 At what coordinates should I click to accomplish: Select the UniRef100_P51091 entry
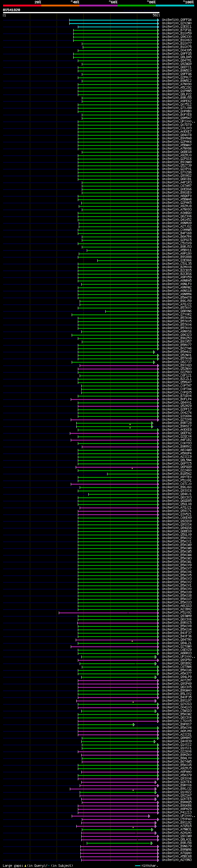pyautogui.click(x=176, y=481)
